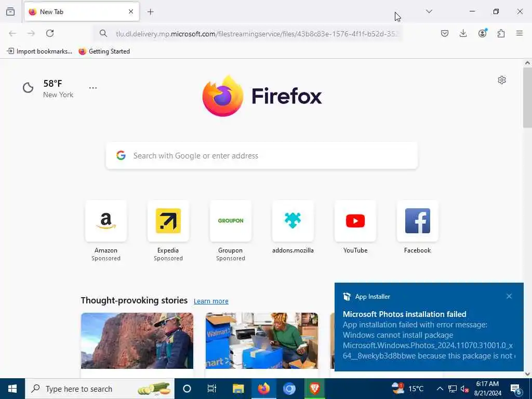Open the Walmart boxes story thumbnail
The image size is (532, 399).
coord(262,341)
